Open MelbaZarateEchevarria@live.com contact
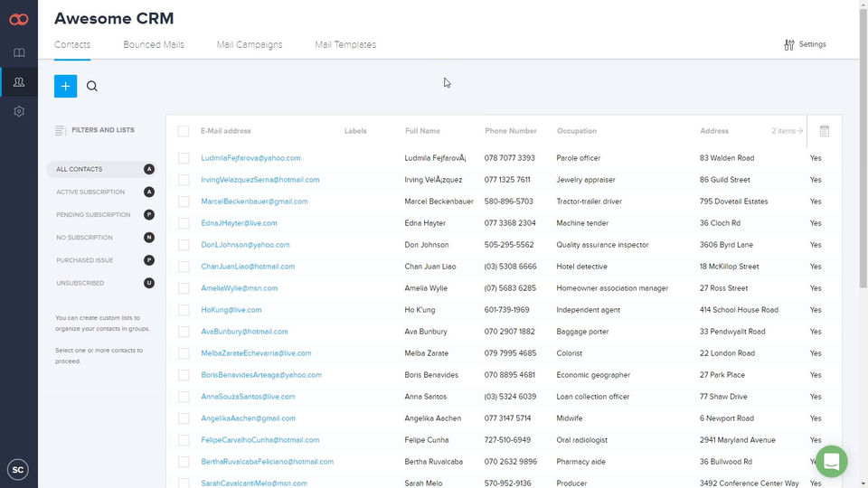The height and width of the screenshot is (488, 868). pos(256,353)
